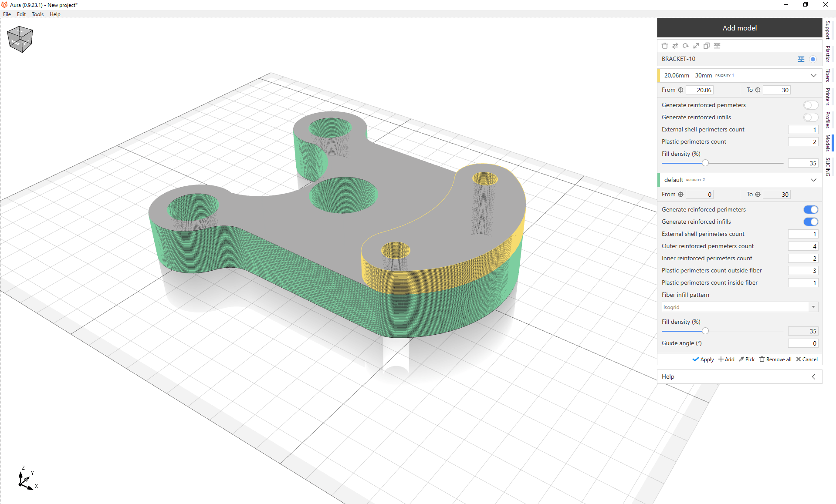Screen dimensions: 836x504
Task: Click the scale model icon
Action: (696, 46)
